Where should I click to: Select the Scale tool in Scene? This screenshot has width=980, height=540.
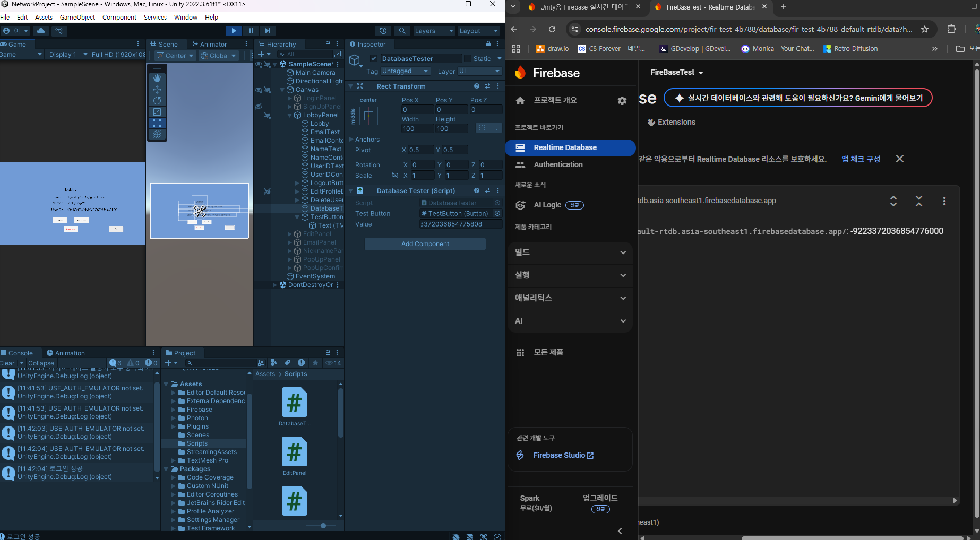pyautogui.click(x=157, y=112)
